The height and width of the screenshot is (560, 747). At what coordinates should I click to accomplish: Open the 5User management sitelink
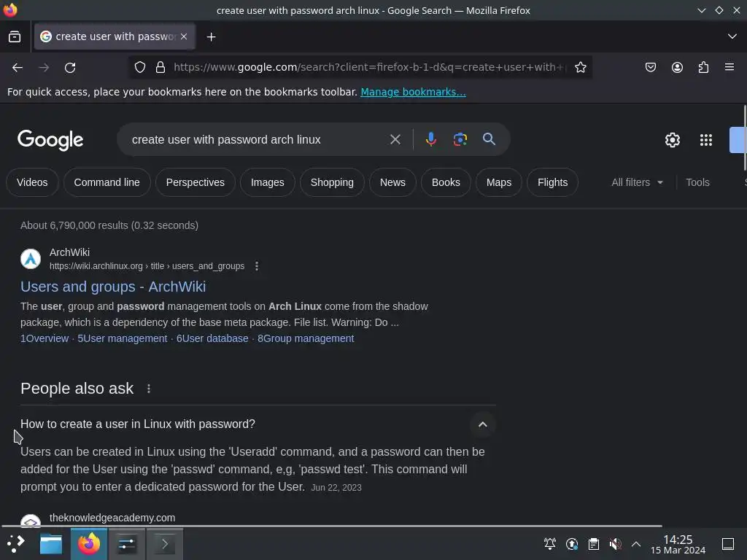coord(123,338)
